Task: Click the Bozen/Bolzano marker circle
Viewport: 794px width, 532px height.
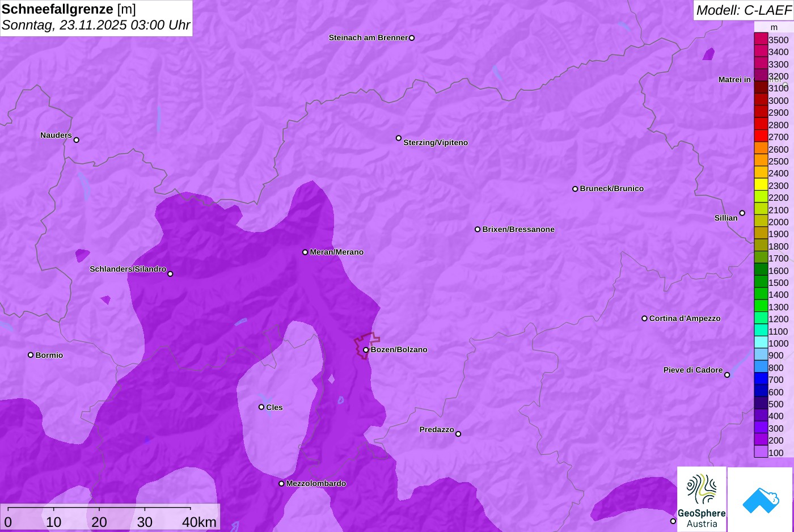Action: (x=366, y=350)
